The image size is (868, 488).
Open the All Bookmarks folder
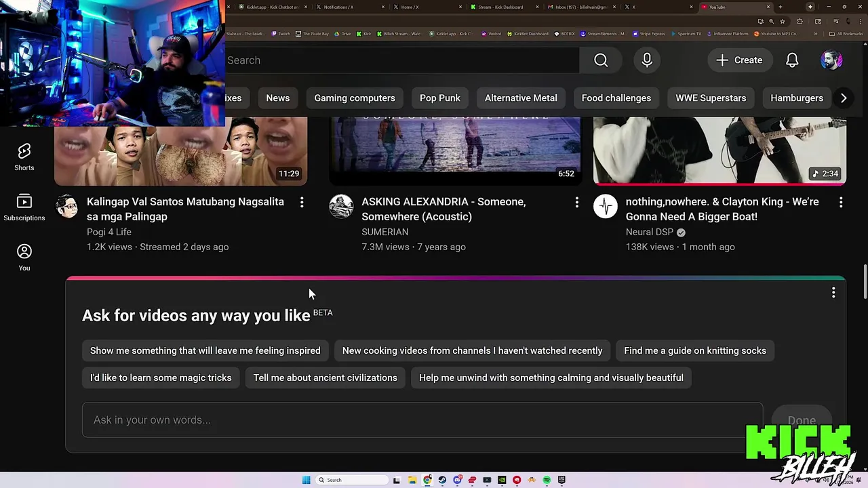tap(846, 34)
